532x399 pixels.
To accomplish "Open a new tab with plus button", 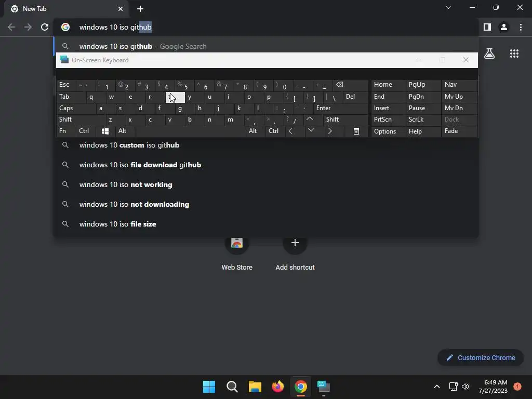I will coord(140,9).
